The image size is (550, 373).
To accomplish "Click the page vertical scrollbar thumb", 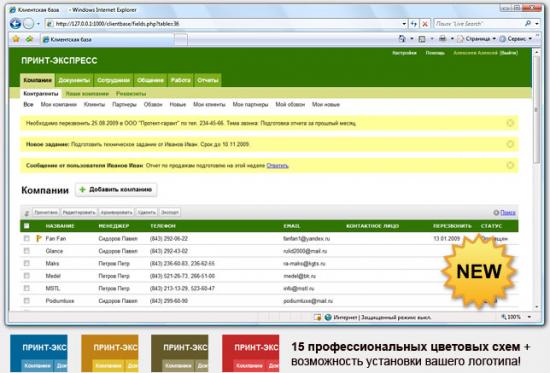I will 536,109.
